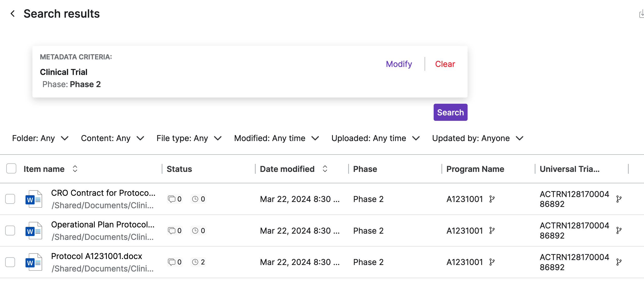Expand the File type: Any filter

[x=189, y=138]
